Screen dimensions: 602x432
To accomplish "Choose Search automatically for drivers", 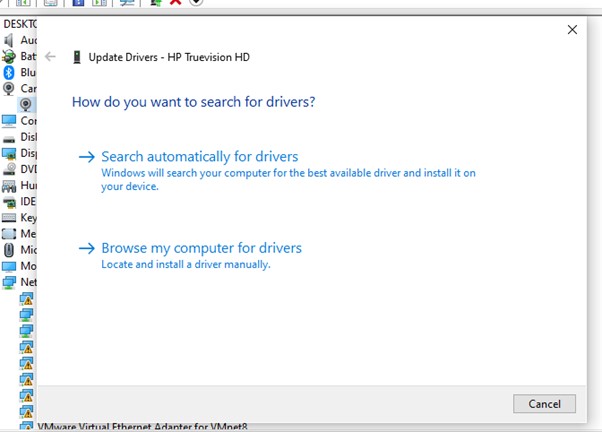I will [x=199, y=157].
